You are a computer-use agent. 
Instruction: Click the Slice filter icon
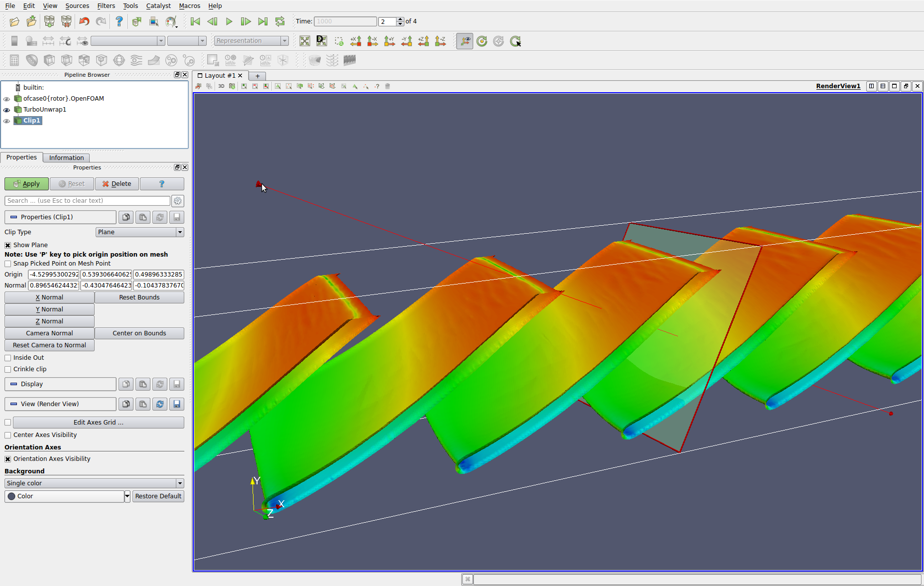(x=67, y=60)
